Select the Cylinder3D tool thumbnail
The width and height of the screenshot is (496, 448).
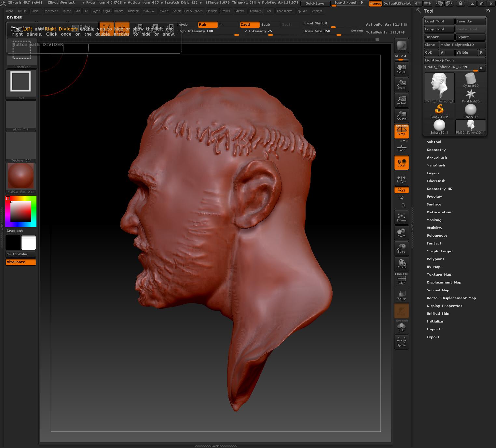(471, 80)
